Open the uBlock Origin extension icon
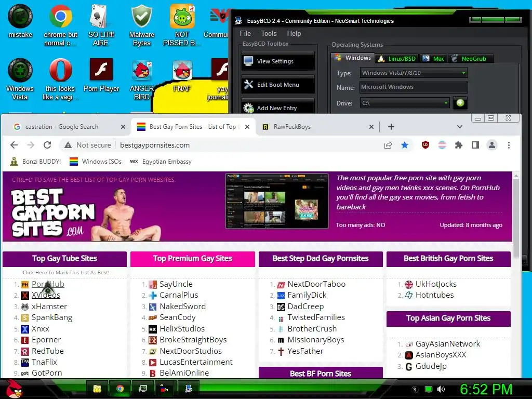This screenshot has width=532, height=399. pos(425,145)
